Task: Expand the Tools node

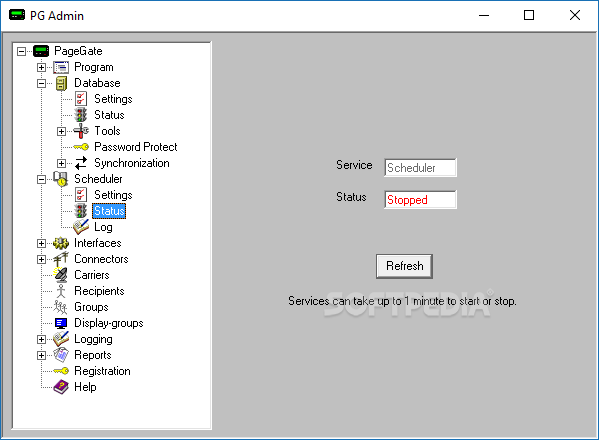Action: point(61,131)
